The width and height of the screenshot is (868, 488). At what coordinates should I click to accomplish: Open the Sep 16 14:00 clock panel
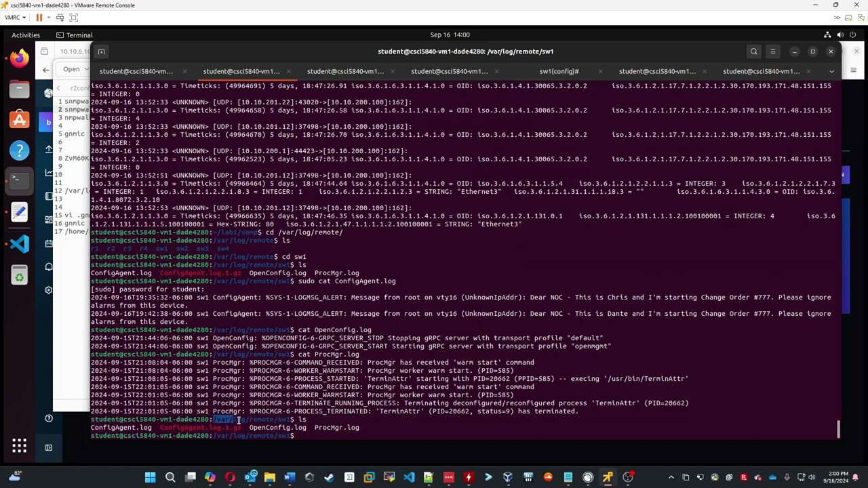tap(450, 35)
